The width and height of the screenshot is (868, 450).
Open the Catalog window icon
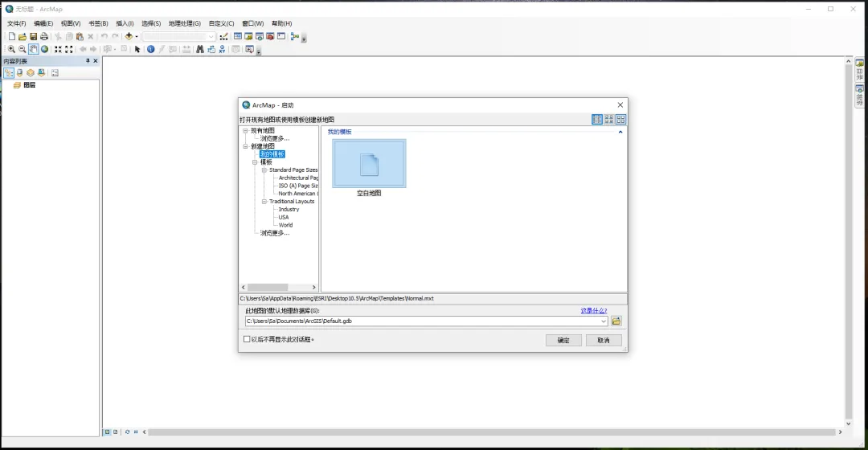248,36
